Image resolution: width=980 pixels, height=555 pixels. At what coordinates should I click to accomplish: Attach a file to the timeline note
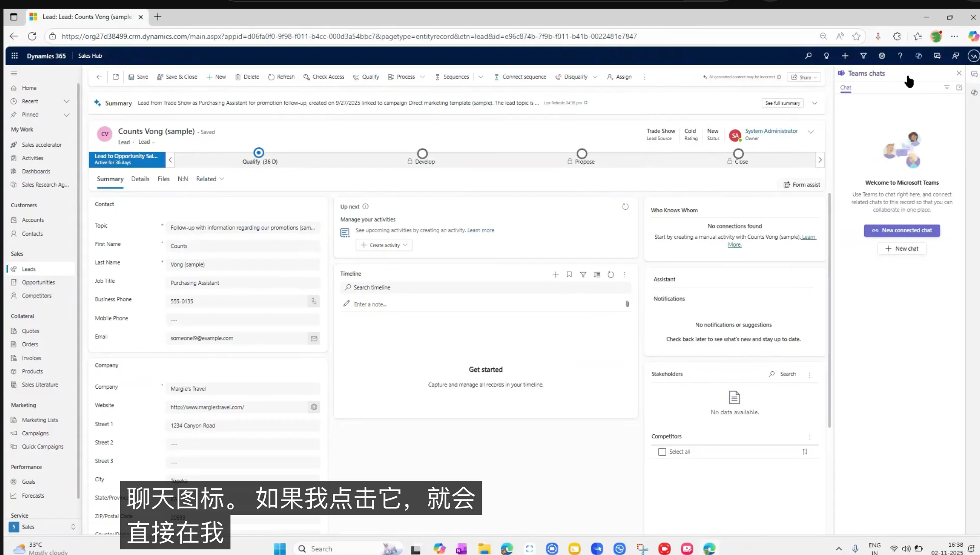click(x=627, y=304)
